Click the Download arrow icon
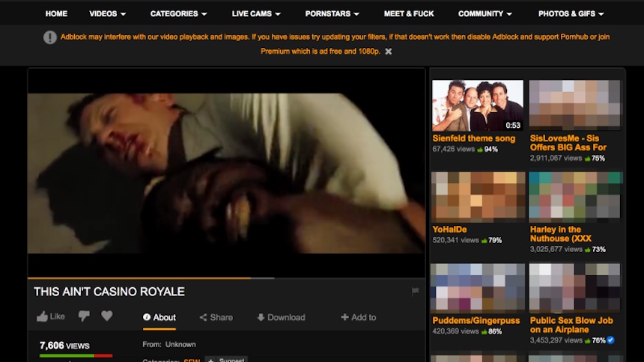This screenshot has width=644, height=362. [261, 317]
